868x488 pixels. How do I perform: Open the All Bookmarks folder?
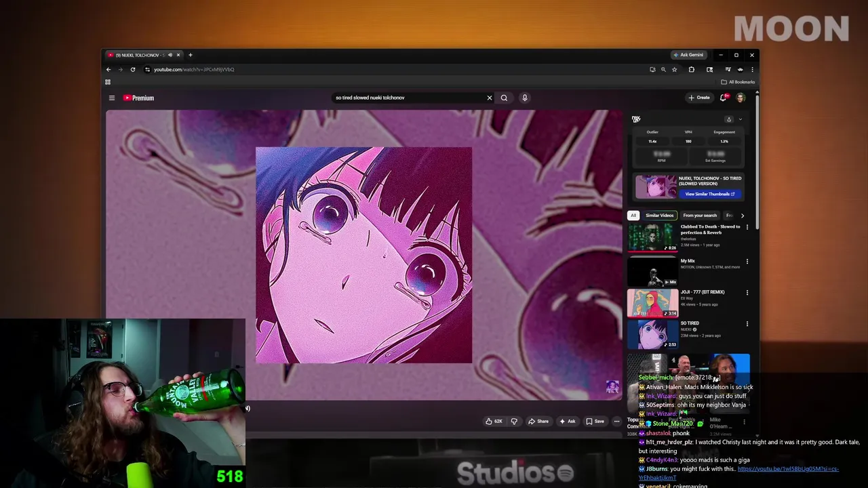738,82
